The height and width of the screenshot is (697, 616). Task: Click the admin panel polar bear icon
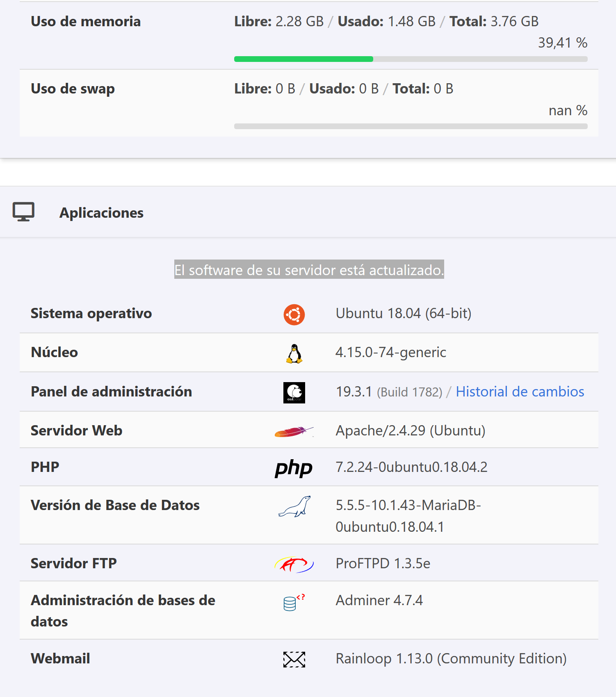pos(294,392)
